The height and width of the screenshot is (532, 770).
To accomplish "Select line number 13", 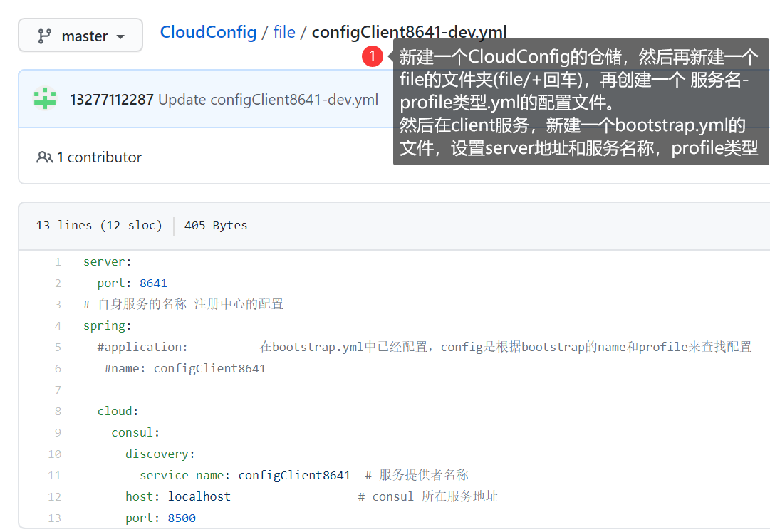I will (x=55, y=518).
